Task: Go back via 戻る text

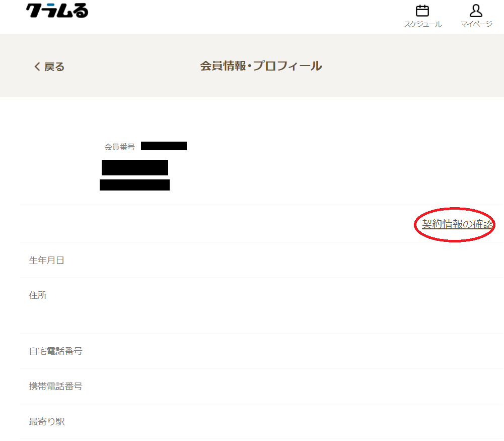Action: click(x=54, y=67)
